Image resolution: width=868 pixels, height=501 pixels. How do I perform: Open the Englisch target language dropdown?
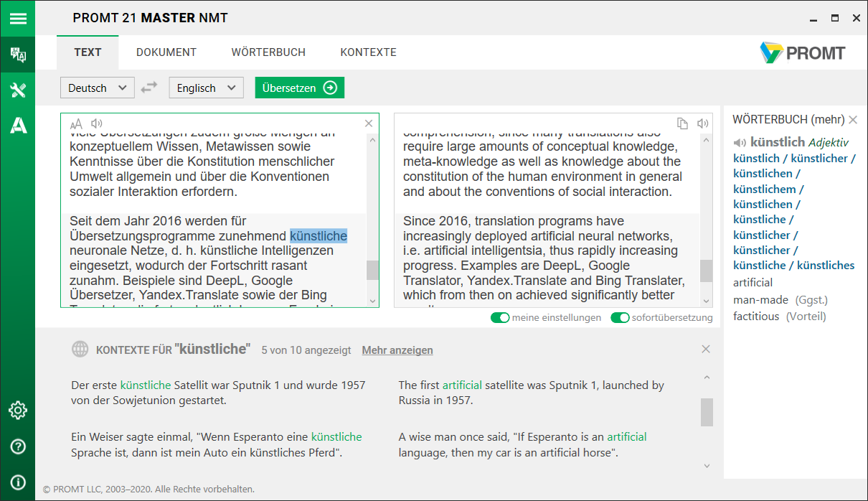(x=206, y=88)
